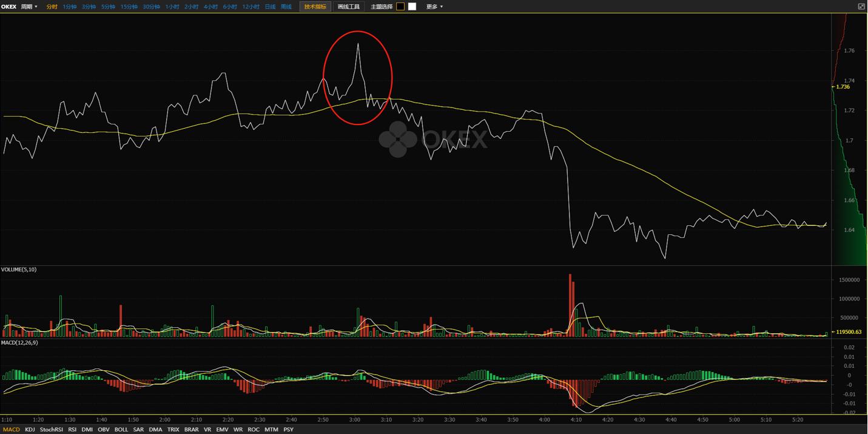Click the 1.736 current price marker
This screenshot has width=868, height=434.
843,87
